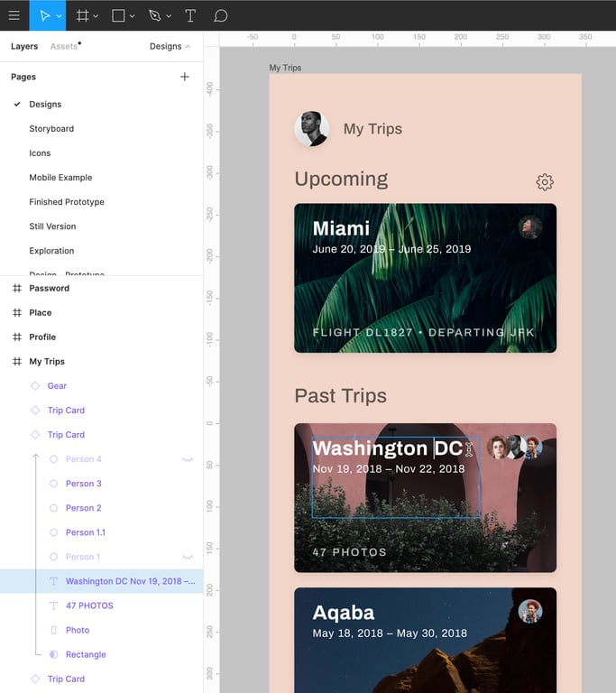
Task: Select the Move tool arrow
Action: coord(41,15)
